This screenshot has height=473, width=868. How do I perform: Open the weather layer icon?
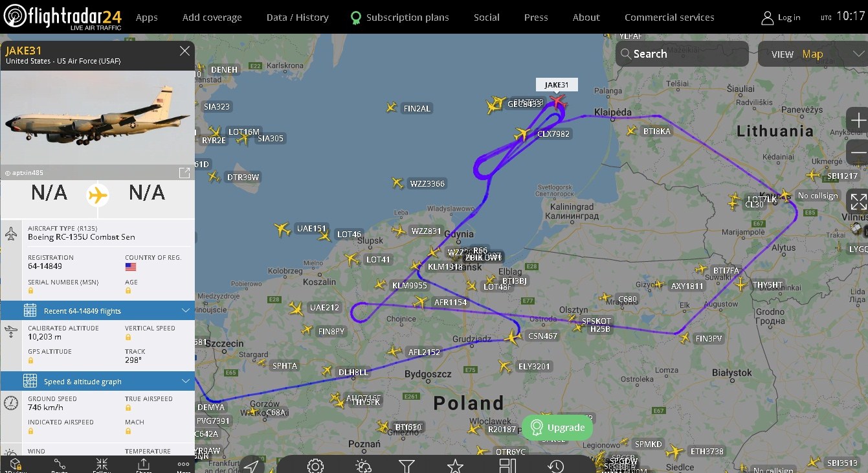pyautogui.click(x=363, y=466)
